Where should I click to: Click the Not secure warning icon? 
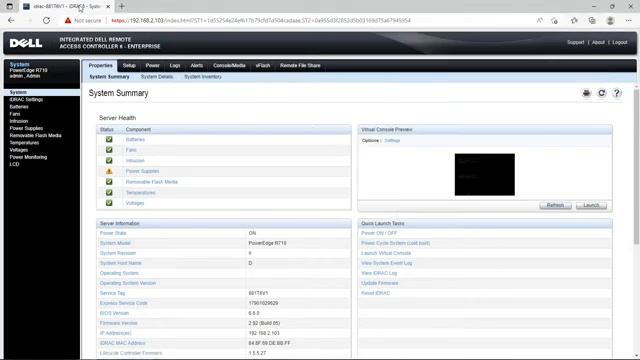point(68,20)
